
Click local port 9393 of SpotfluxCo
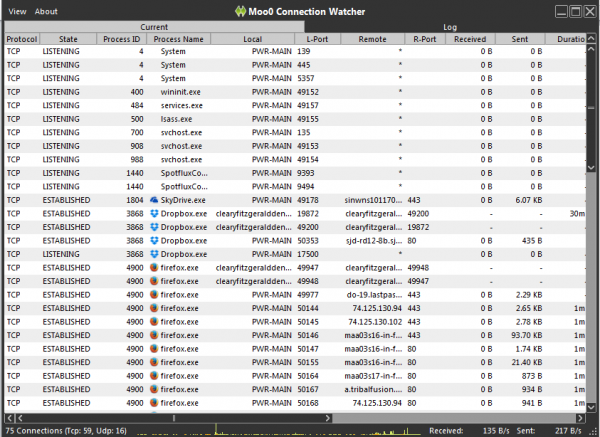(305, 173)
